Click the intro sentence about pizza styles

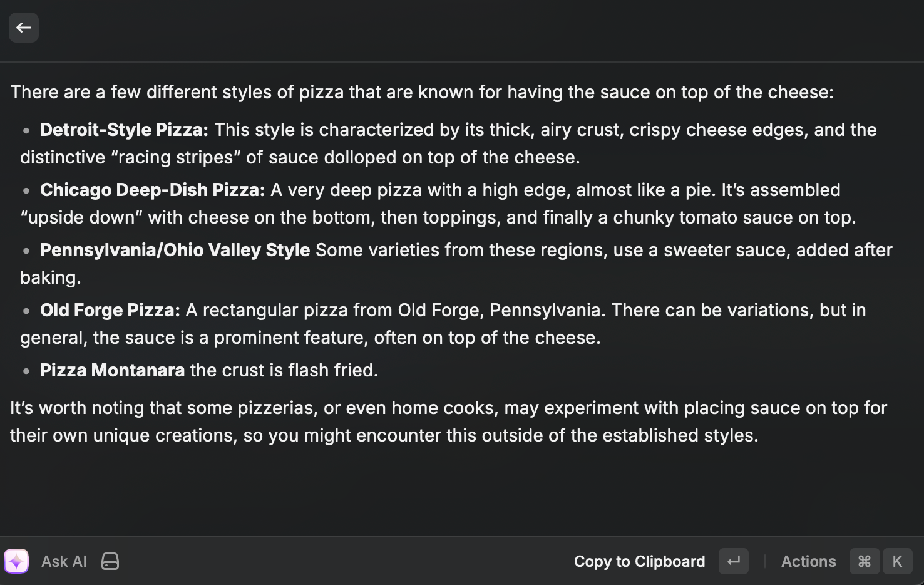tap(421, 92)
